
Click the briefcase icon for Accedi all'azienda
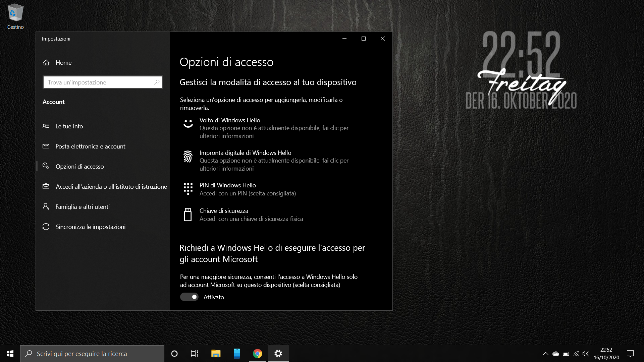click(46, 186)
